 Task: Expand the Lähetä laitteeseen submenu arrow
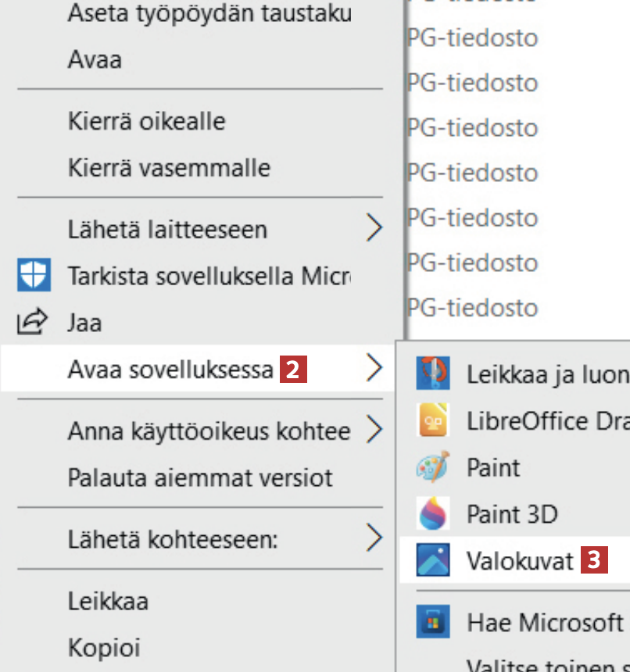point(375,229)
